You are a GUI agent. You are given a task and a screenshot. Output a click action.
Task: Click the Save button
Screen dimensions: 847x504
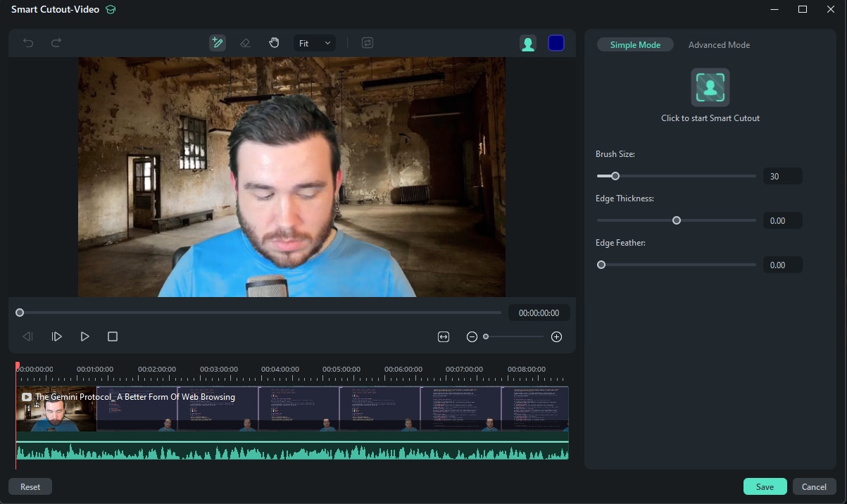tap(765, 486)
